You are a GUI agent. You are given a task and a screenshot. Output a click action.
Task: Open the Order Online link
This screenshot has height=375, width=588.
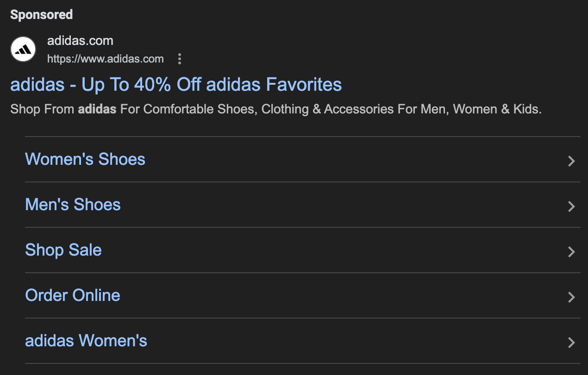click(73, 295)
